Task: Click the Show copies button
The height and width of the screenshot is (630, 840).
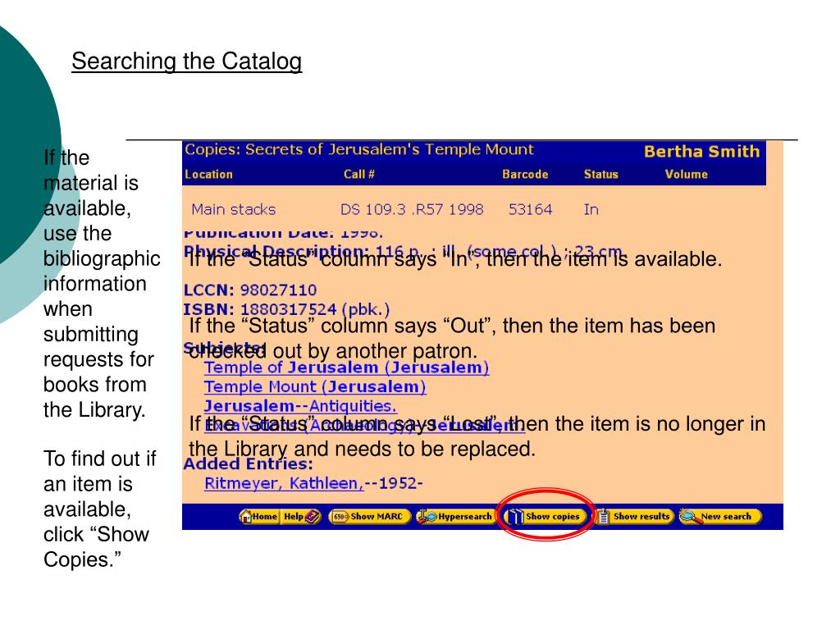Action: (x=546, y=517)
